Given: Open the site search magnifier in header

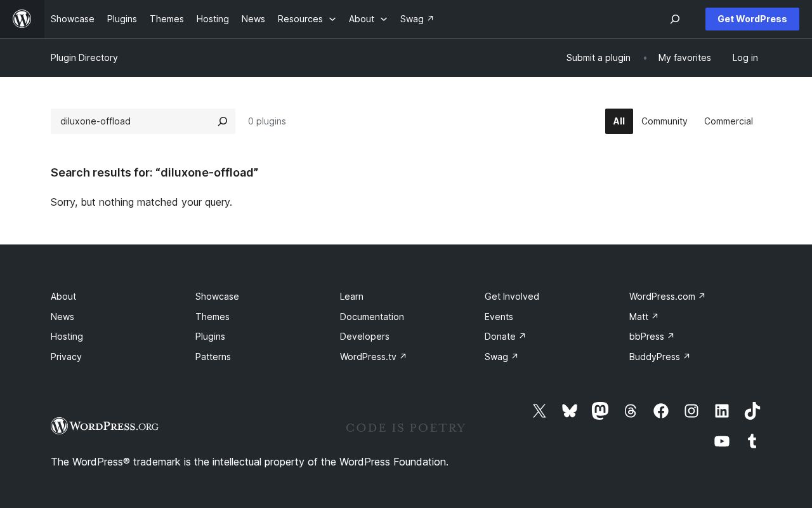Looking at the screenshot, I should click(675, 19).
